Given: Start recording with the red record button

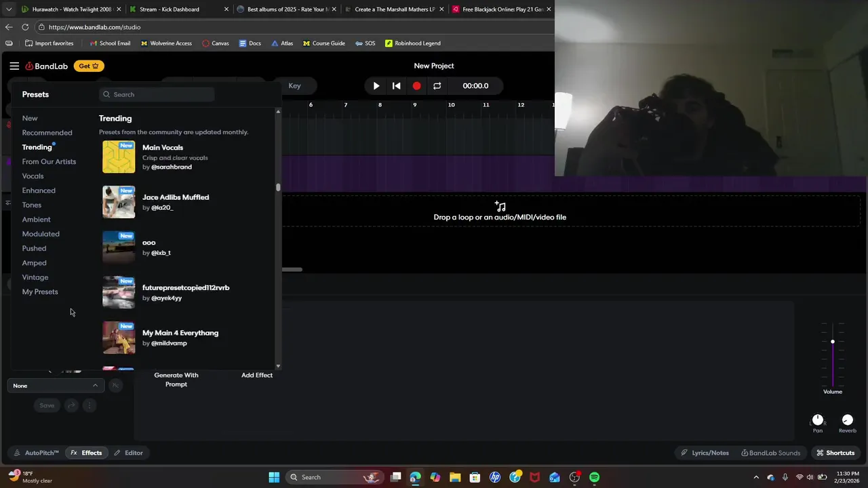Looking at the screenshot, I should 417,86.
